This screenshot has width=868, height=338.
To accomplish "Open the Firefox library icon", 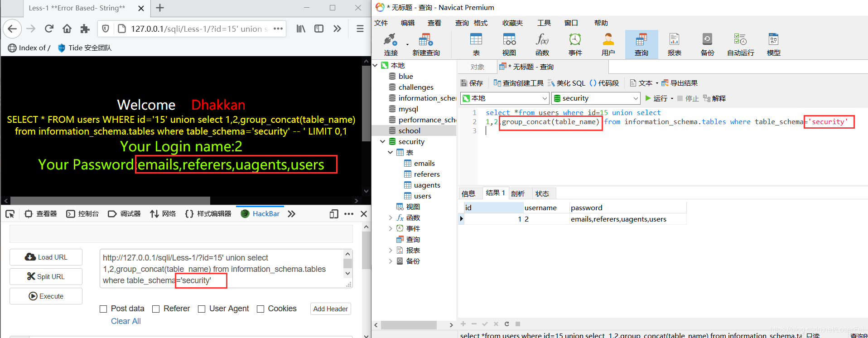I will coord(301,29).
